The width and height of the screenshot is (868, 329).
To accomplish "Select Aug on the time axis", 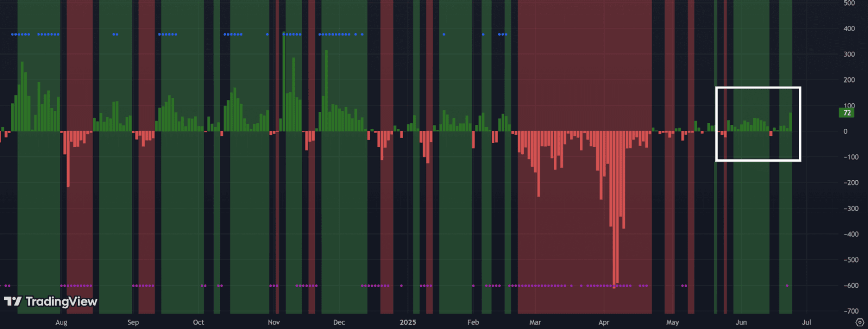I will click(x=61, y=322).
